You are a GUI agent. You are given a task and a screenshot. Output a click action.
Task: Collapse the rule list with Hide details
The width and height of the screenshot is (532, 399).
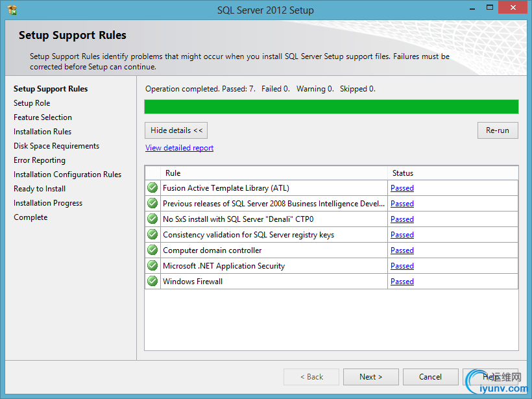(176, 130)
